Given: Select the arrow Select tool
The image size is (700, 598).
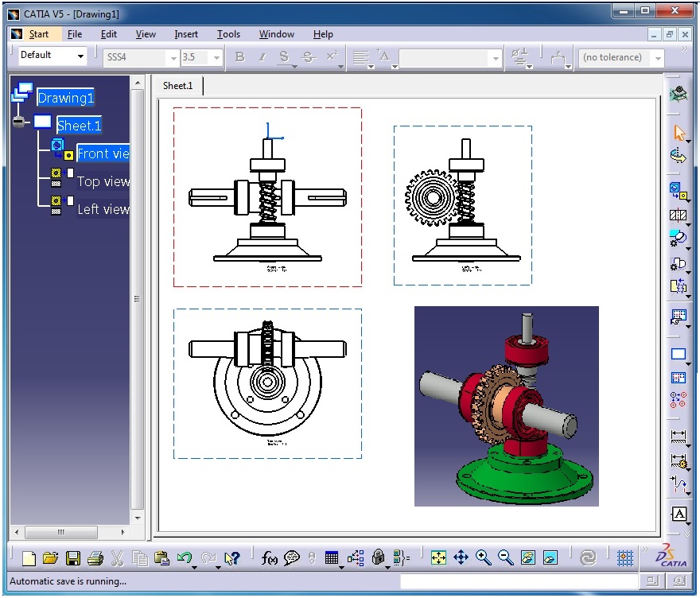Looking at the screenshot, I should point(679,133).
